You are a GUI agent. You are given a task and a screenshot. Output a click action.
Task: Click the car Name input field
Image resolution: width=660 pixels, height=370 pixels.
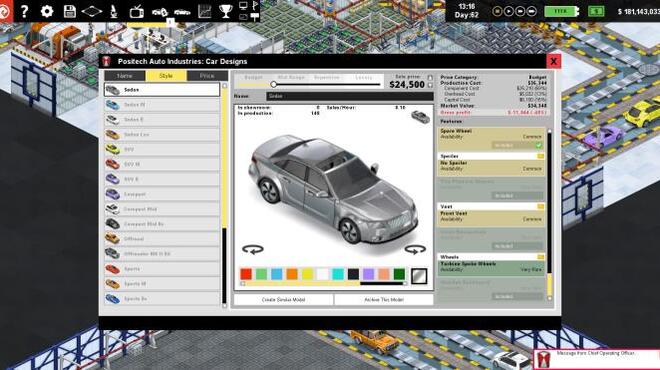coord(349,96)
